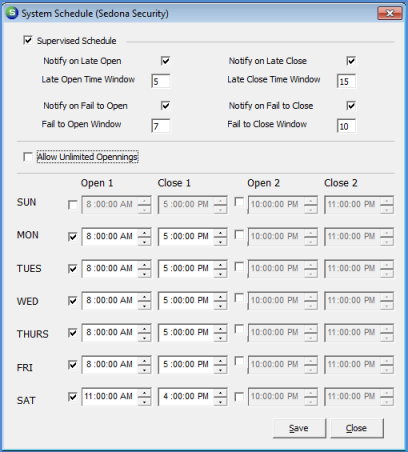
Task: Enable Allow Unlimited Openings checkbox
Action: (x=28, y=157)
